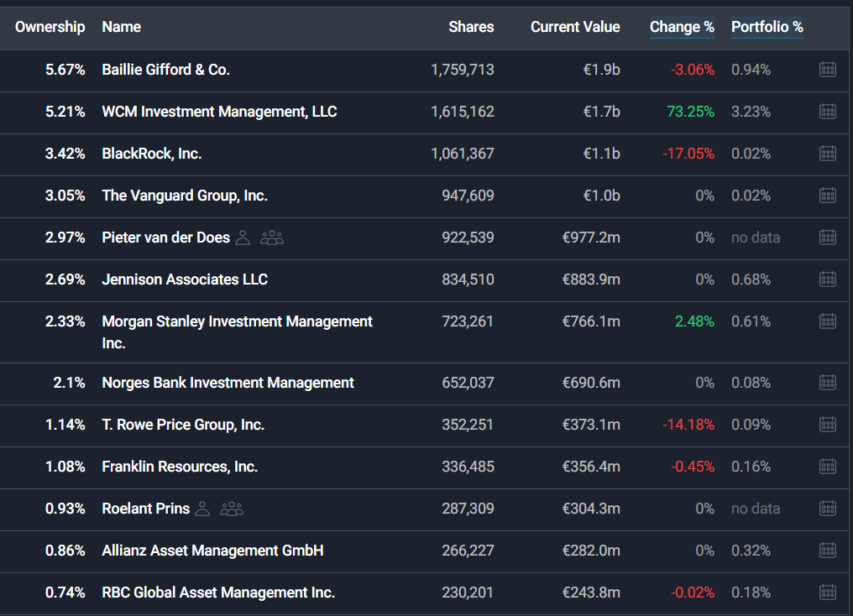The image size is (853, 616).
Task: Sort by Portfolio % column header
Action: click(x=767, y=27)
